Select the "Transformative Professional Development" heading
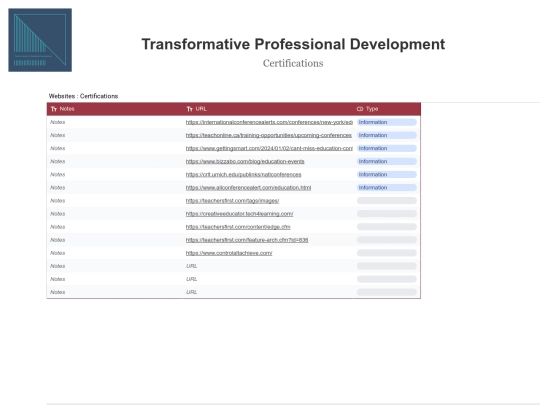Image resolution: width=540 pixels, height=405 pixels. [x=293, y=44]
